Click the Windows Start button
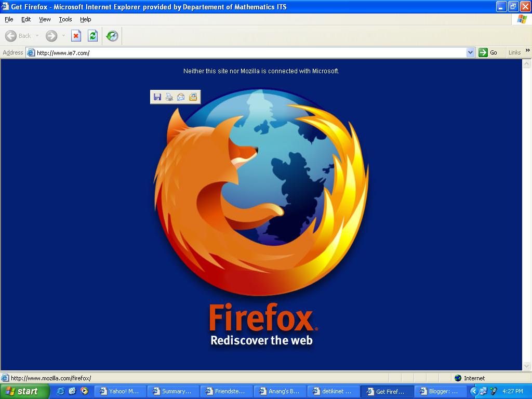The image size is (532, 399). [x=24, y=391]
